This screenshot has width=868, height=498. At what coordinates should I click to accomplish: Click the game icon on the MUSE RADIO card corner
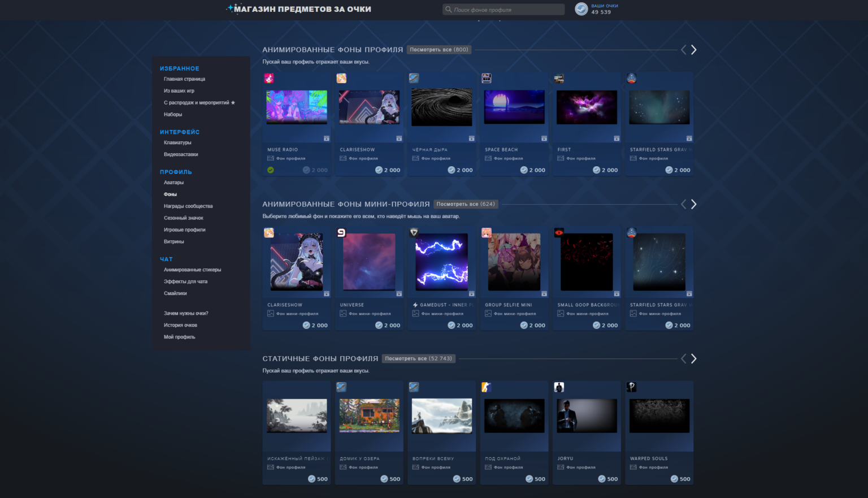pyautogui.click(x=270, y=78)
